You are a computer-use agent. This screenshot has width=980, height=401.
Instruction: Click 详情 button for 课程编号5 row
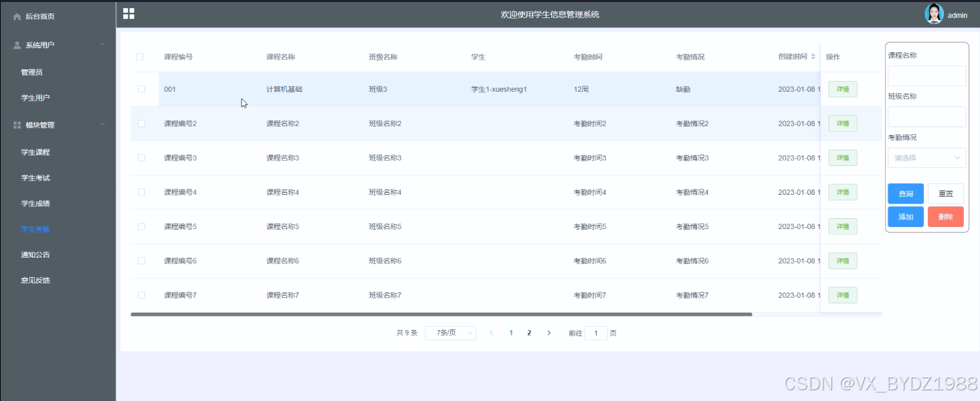point(843,226)
